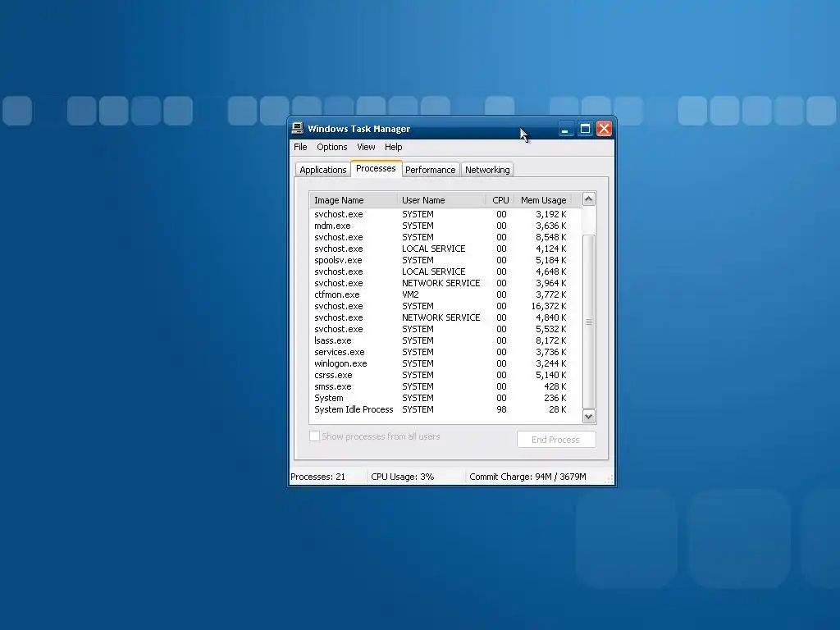Image resolution: width=840 pixels, height=630 pixels.
Task: Open the File menu
Action: click(300, 147)
